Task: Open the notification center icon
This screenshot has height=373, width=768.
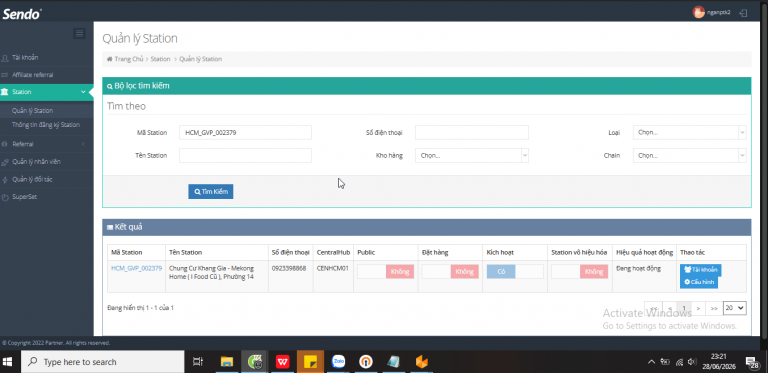Action: pyautogui.click(x=752, y=362)
